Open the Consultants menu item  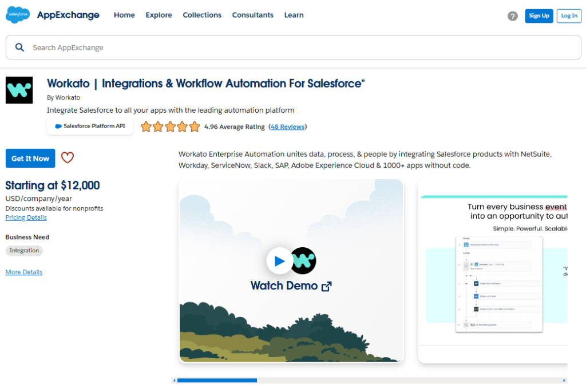[x=252, y=15]
